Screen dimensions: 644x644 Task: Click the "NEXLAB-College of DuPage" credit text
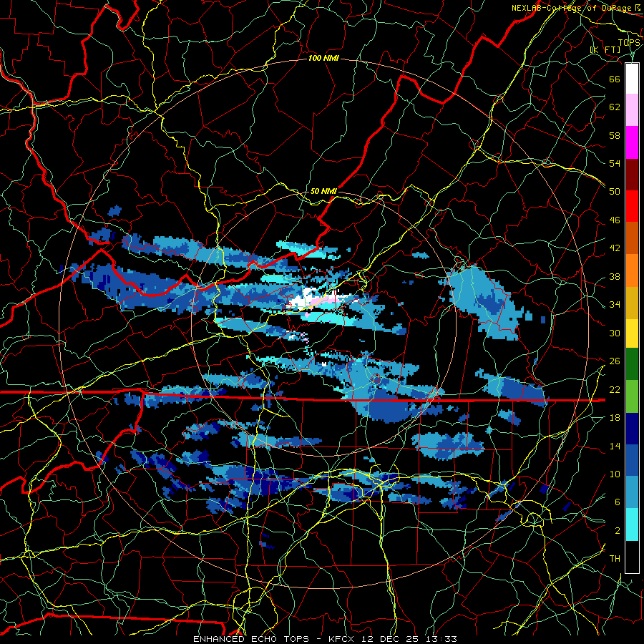click(571, 8)
